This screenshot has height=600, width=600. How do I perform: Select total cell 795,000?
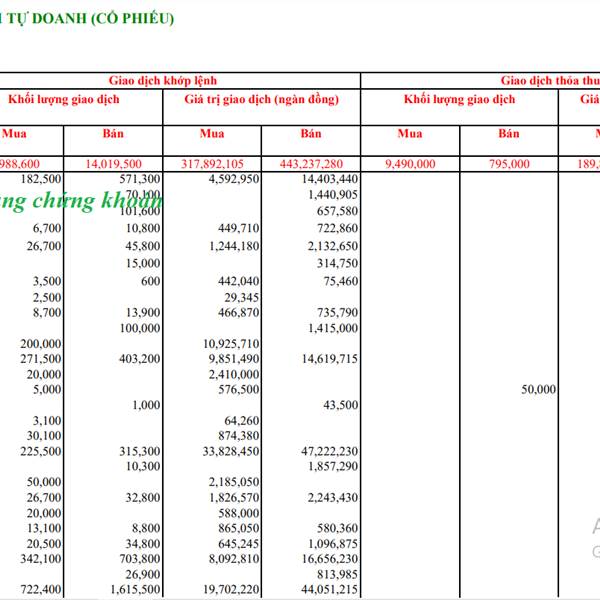coord(509,164)
